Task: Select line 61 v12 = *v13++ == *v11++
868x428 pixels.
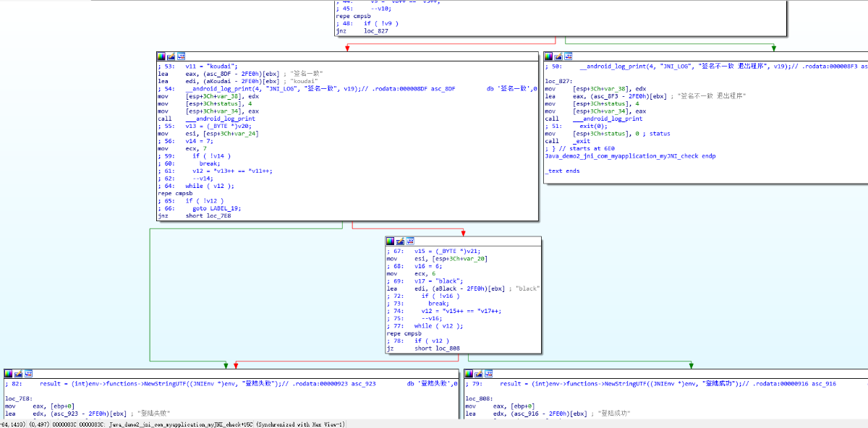Action: coord(215,171)
